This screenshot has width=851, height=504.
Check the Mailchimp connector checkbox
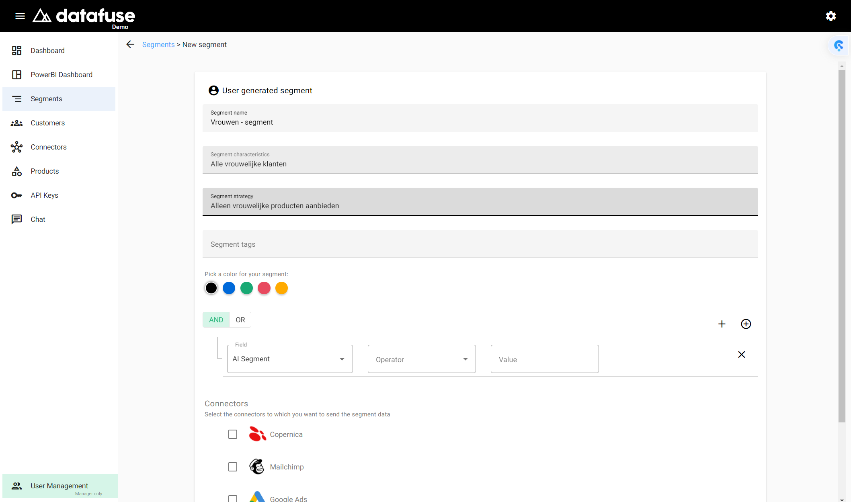pyautogui.click(x=233, y=467)
